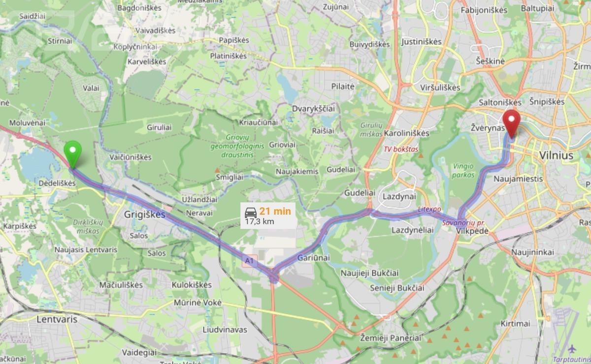Click the Gariūnai label on route
The width and height of the screenshot is (591, 364).
(314, 258)
